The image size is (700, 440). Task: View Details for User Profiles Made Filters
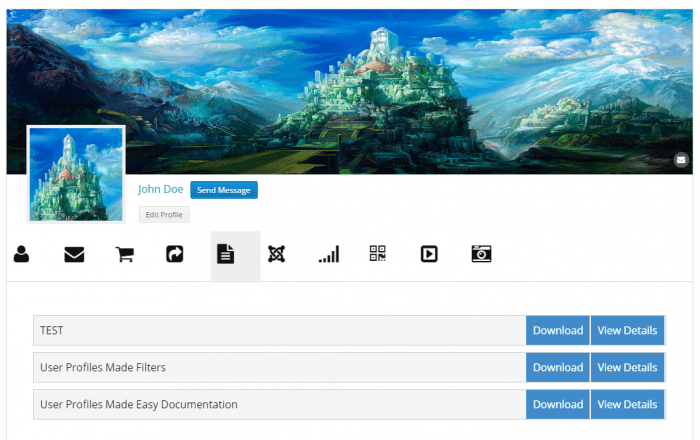pyautogui.click(x=627, y=368)
